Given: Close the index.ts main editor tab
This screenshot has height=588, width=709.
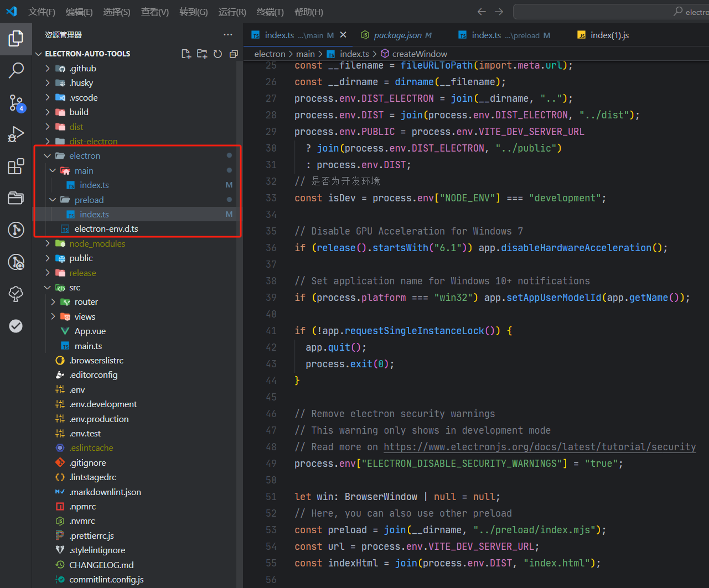Looking at the screenshot, I should coord(343,35).
